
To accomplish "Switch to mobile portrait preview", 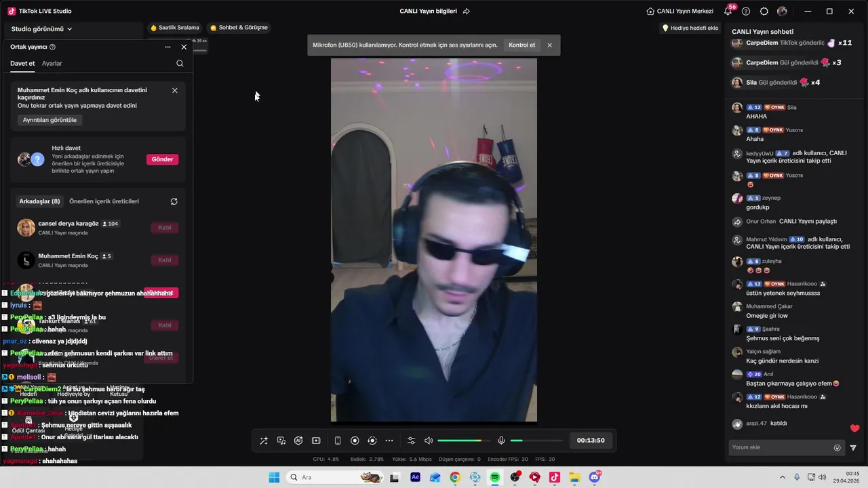I will (x=338, y=441).
